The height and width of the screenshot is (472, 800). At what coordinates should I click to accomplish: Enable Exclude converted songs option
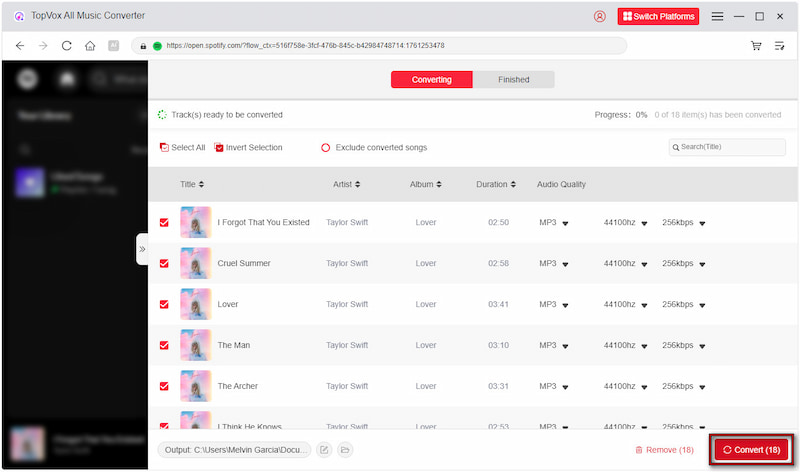[x=325, y=148]
